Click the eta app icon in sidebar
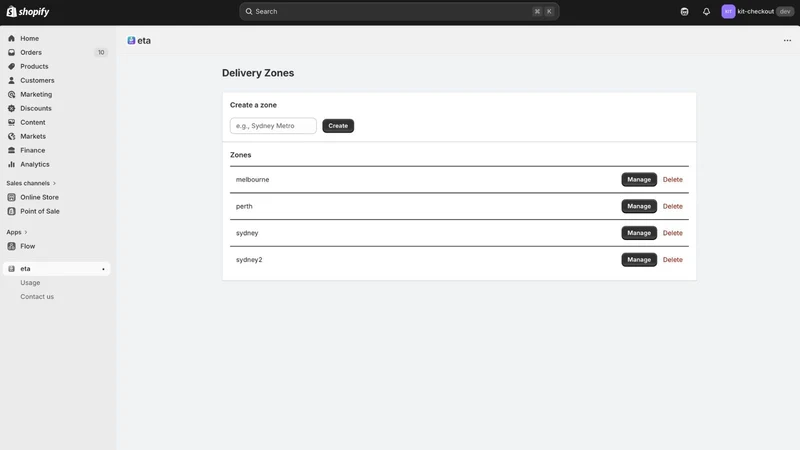 pos(11,268)
